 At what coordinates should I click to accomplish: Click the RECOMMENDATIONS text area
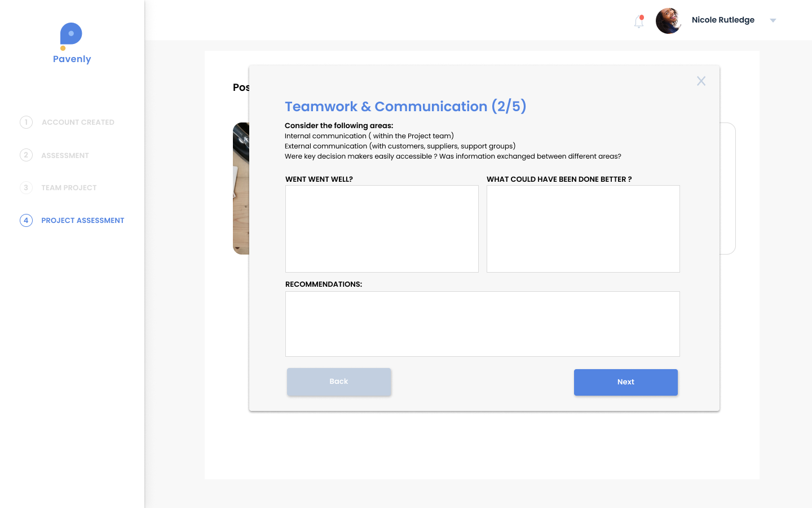[x=482, y=323]
